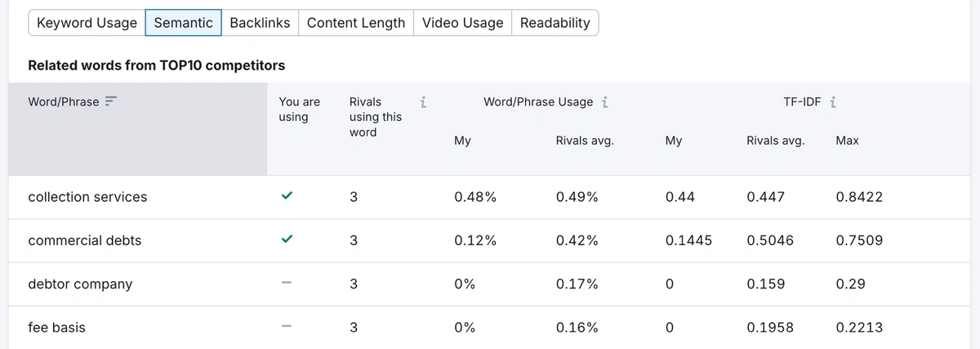Screen dimensions: 980x349
Task: Click dash indicator in debtor company row
Action: pos(287,283)
